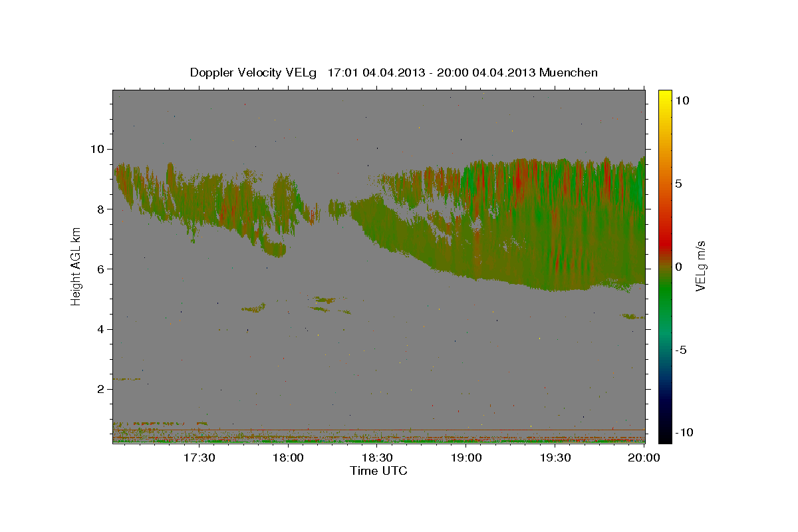Click the colorbar tick label -5
This screenshot has width=798, height=532.
(680, 350)
